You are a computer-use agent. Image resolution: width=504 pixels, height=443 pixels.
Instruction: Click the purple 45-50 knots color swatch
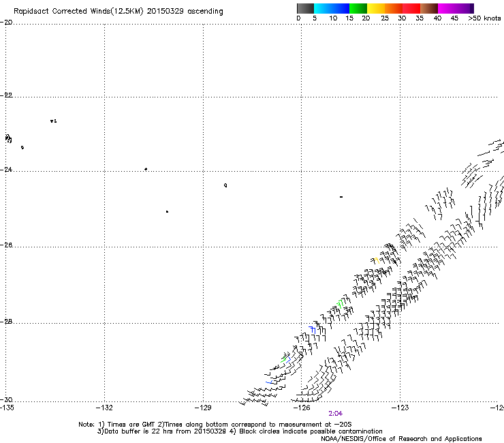(x=464, y=8)
